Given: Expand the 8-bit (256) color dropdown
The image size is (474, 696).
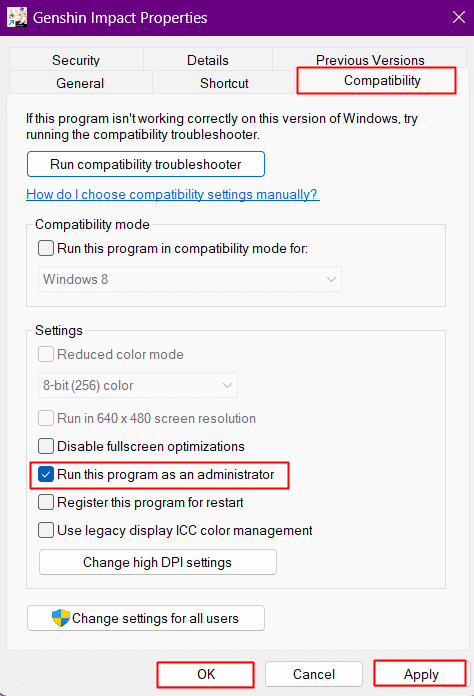Looking at the screenshot, I should coord(138,385).
